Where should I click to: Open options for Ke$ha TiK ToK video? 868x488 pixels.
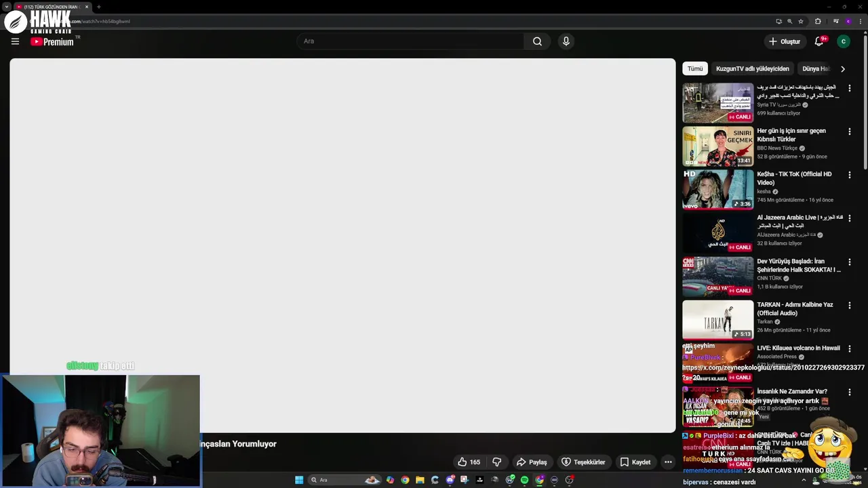(x=850, y=175)
